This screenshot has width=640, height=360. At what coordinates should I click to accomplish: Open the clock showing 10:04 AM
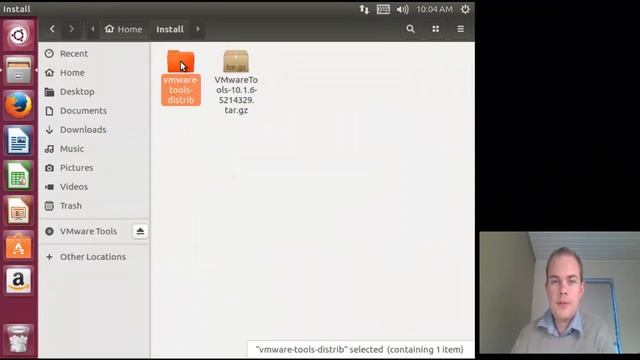[434, 9]
